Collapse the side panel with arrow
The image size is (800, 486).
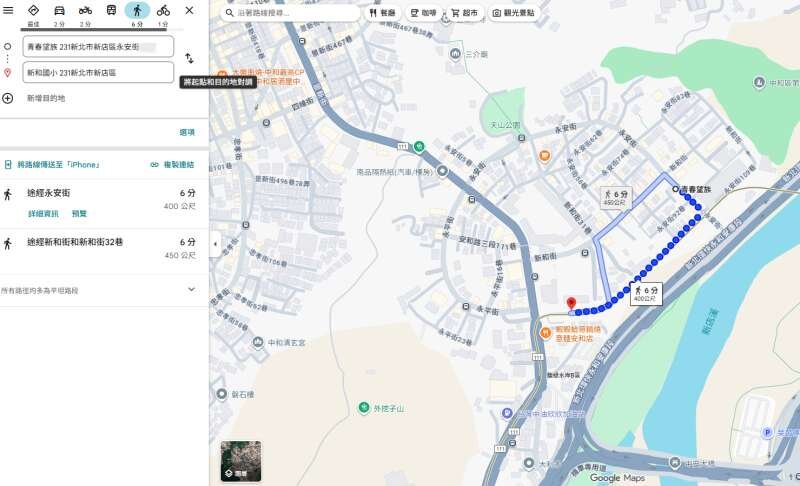(x=214, y=243)
